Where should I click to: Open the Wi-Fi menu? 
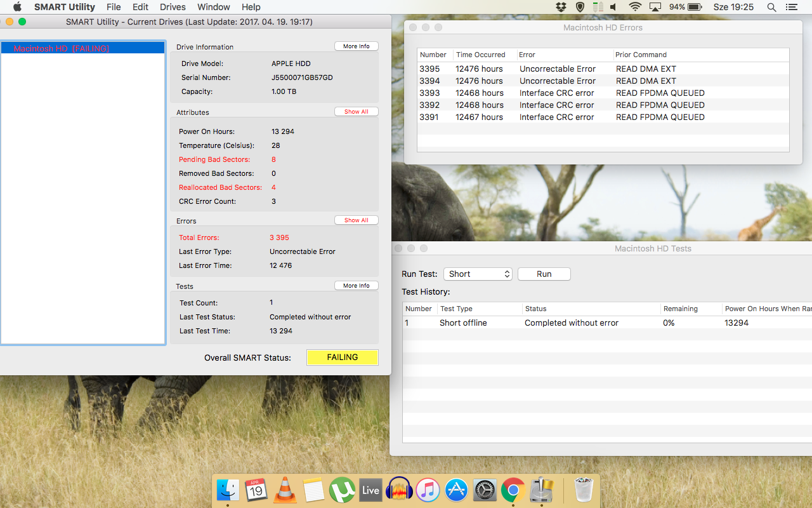tap(635, 7)
